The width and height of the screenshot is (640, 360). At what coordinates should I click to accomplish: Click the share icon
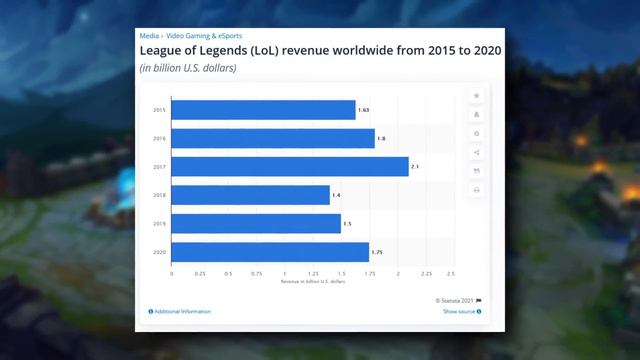(x=476, y=152)
